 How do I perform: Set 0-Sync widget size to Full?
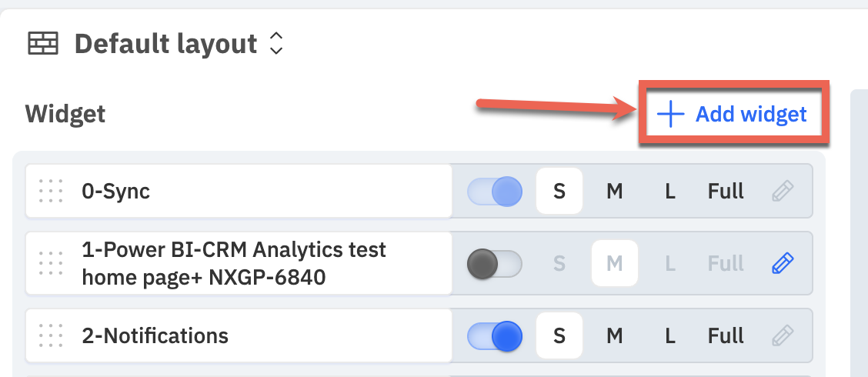pyautogui.click(x=726, y=192)
